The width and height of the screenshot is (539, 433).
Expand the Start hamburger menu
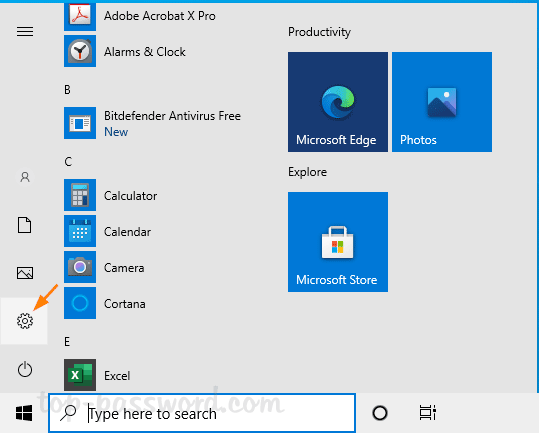(x=25, y=32)
